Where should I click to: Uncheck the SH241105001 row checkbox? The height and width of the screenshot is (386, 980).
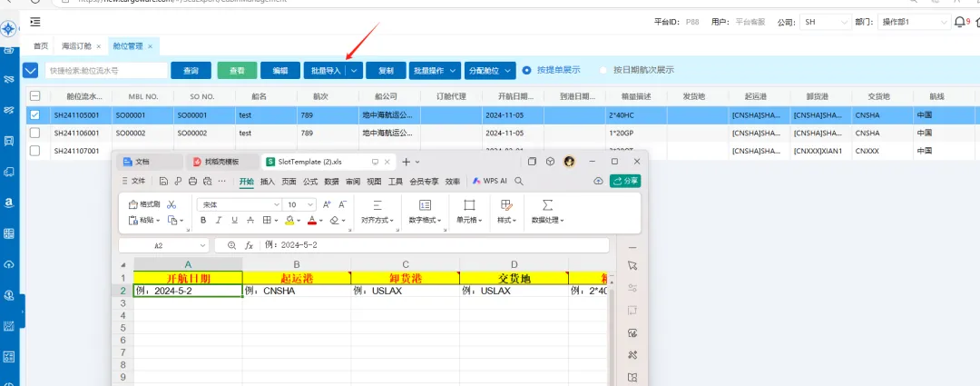tap(34, 115)
